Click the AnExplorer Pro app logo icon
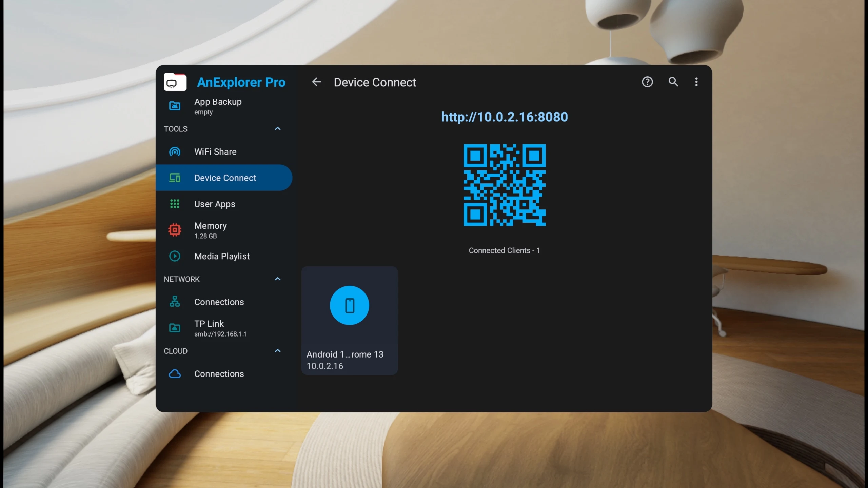Screen dimensions: 868x488 tap(175, 82)
